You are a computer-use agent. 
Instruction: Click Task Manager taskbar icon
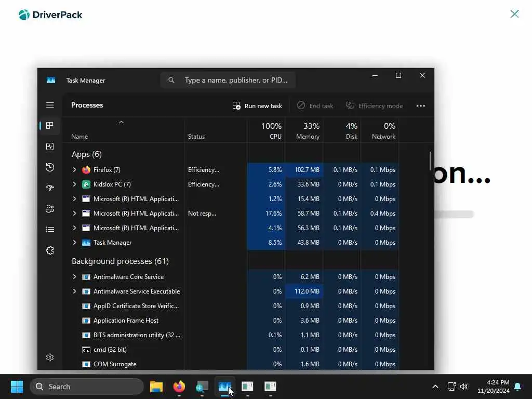(x=224, y=387)
